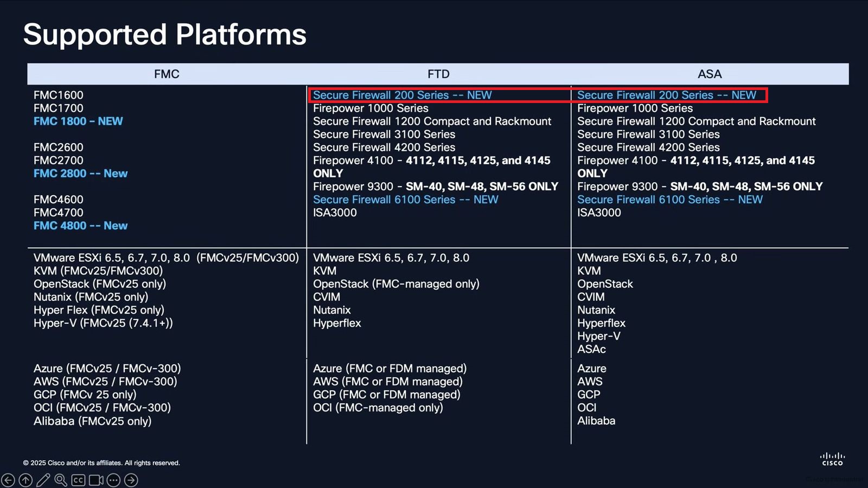Image resolution: width=868 pixels, height=488 pixels.
Task: Click the ASA column header
Action: click(710, 74)
